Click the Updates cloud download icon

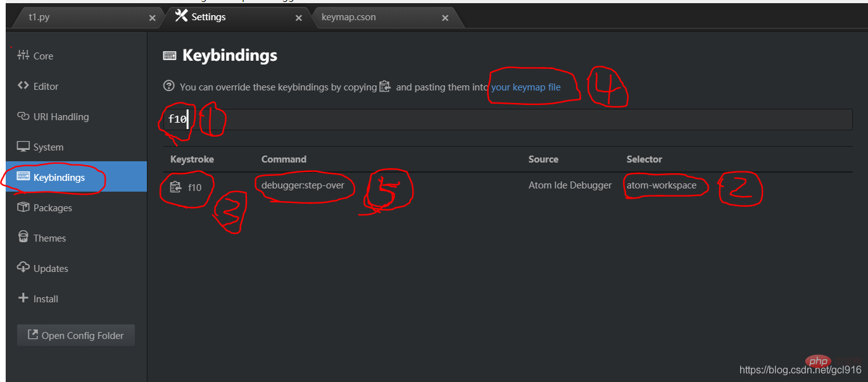(23, 268)
